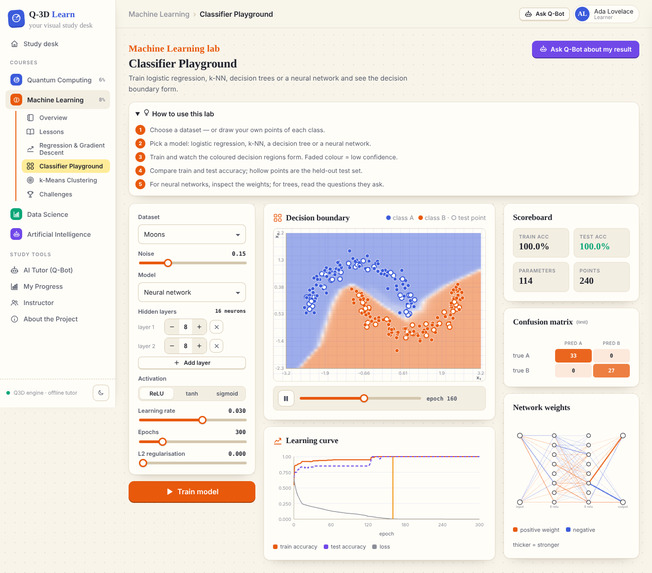Open k-Means Clustering page
The width and height of the screenshot is (652, 573).
tap(66, 180)
